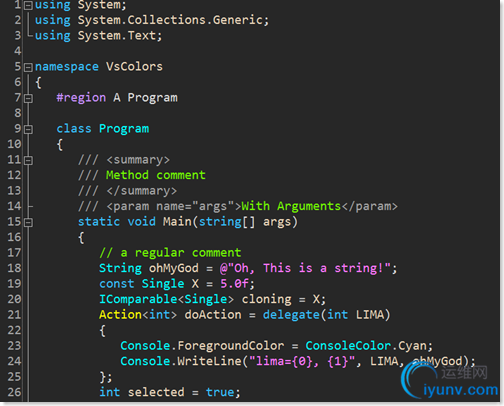This screenshot has height=406, width=504.
Task: Click line number 22 in the gutter
Action: coord(14,330)
